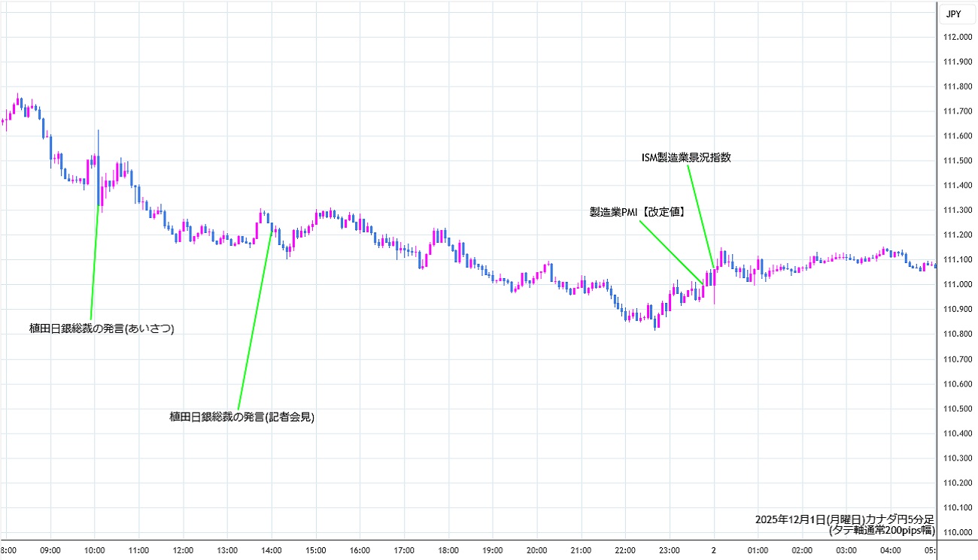Select the ISM製造業景況指数 annotation label

pos(685,158)
